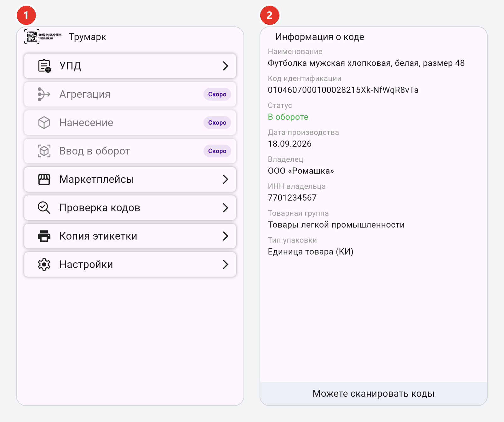Click the Футболка мужская хлопковая product name
This screenshot has height=422, width=504.
366,63
